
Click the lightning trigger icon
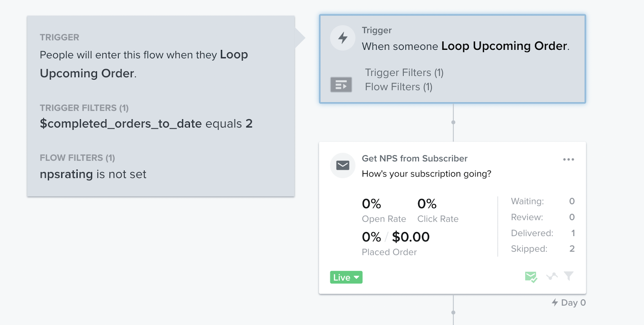[x=343, y=38]
